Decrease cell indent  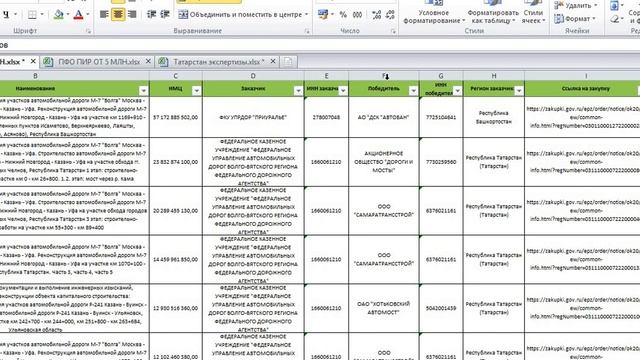coord(151,14)
